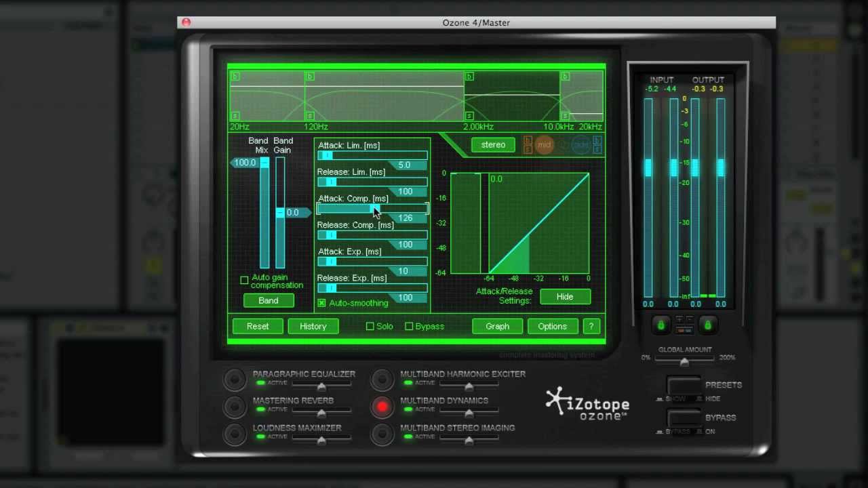Solo band 2 with its 's' icon at 120Hz
This screenshot has height=488, width=868.
(310, 117)
